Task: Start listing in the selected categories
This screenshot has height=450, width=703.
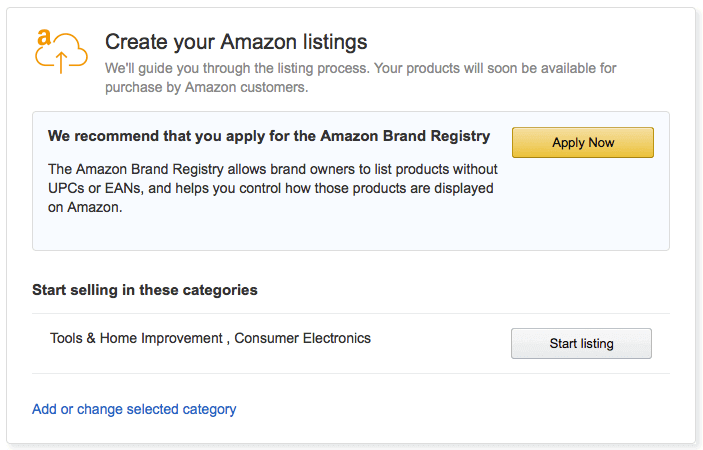Action: pos(581,343)
